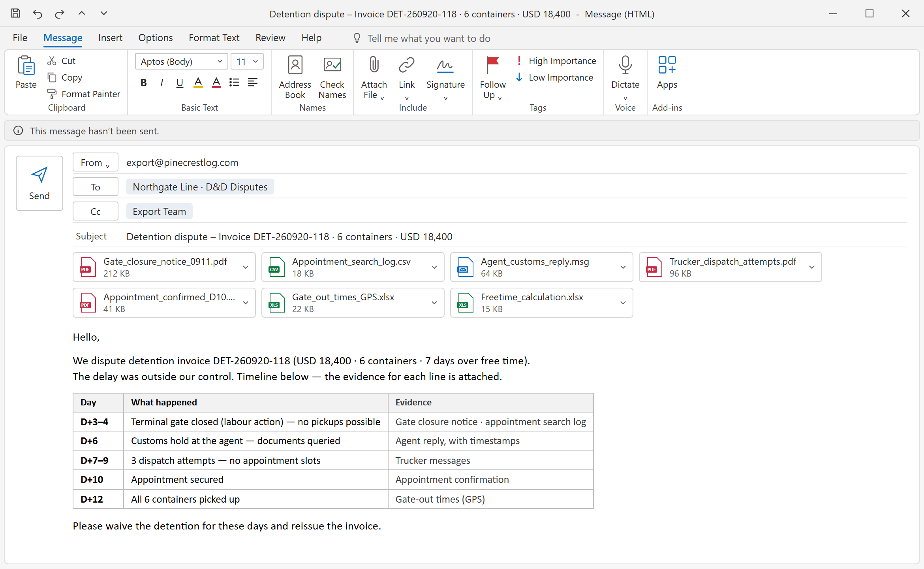Image resolution: width=924 pixels, height=569 pixels.
Task: Cut the selected text
Action: [x=62, y=61]
